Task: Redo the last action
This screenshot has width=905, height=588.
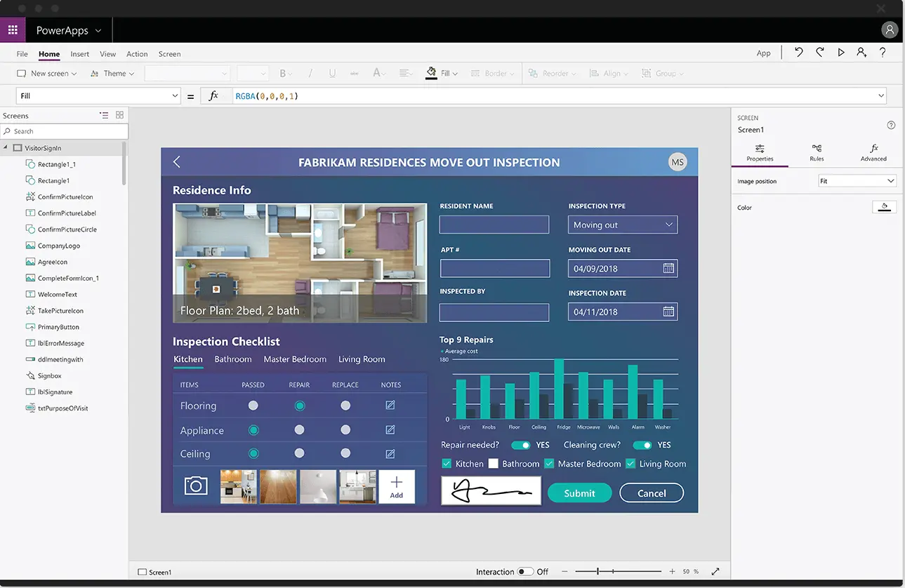Action: (x=819, y=53)
